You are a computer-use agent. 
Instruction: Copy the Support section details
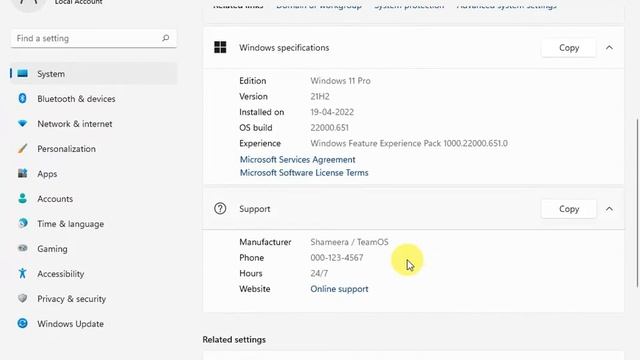(x=569, y=209)
